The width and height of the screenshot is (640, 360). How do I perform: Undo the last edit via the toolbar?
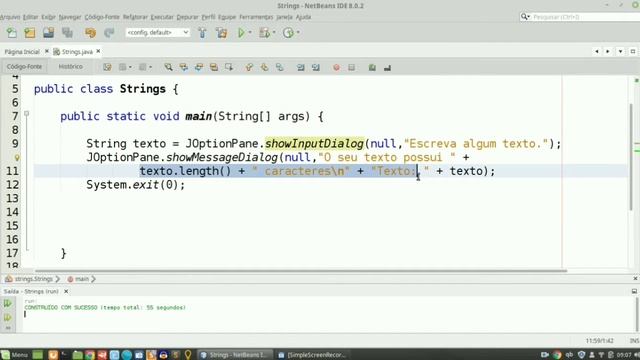[90, 33]
